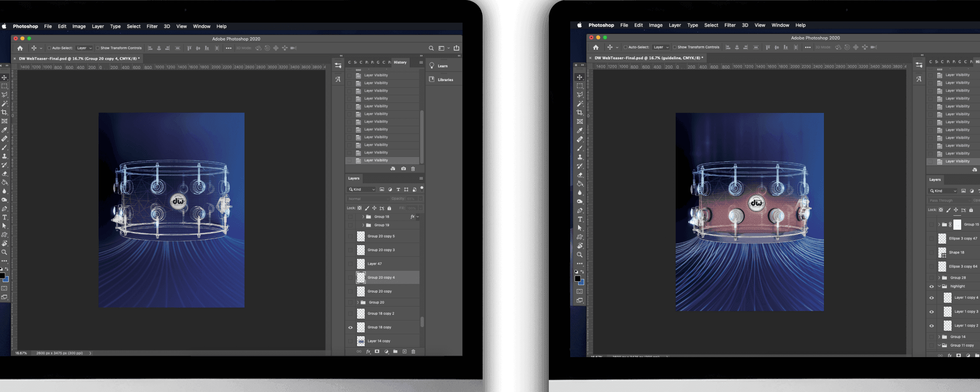Delete layer using left Layers panel trash

pos(413,351)
